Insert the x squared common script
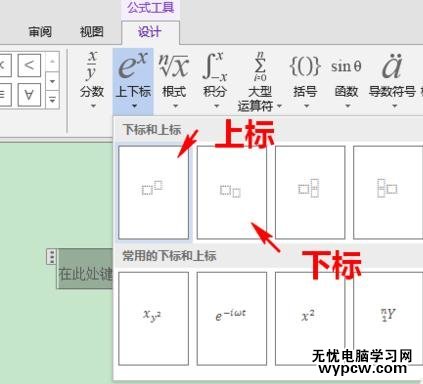Image resolution: width=423 pixels, height=384 pixels. click(310, 318)
